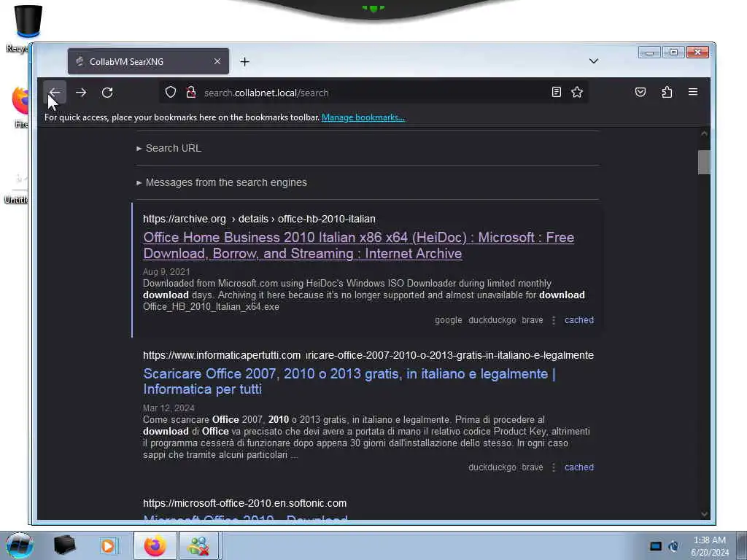Minimize the Firefox window

[x=649, y=52]
